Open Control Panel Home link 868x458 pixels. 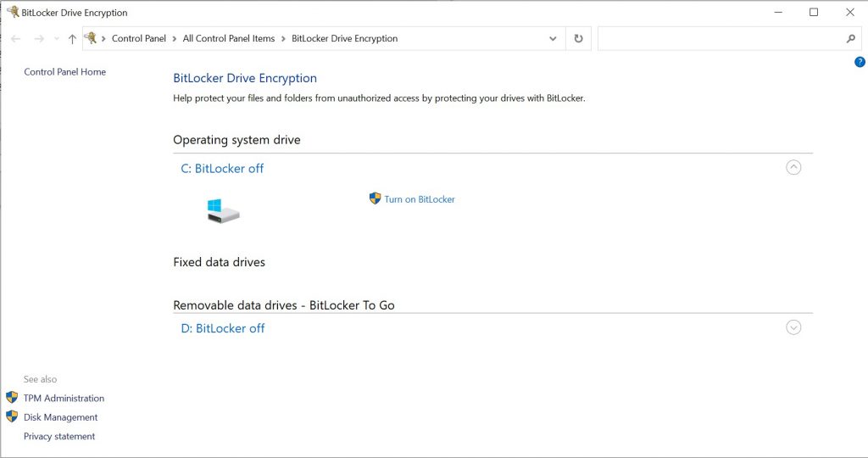64,72
